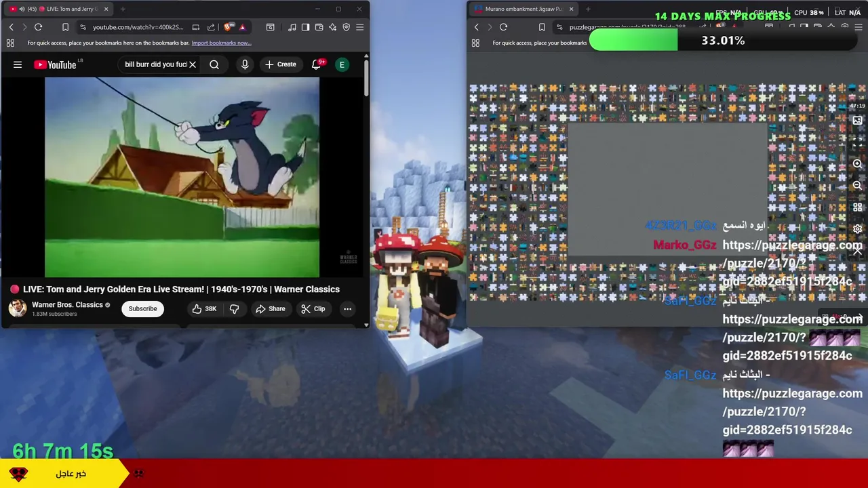The height and width of the screenshot is (488, 868).
Task: Like the video with 38K likes
Action: pyautogui.click(x=204, y=308)
